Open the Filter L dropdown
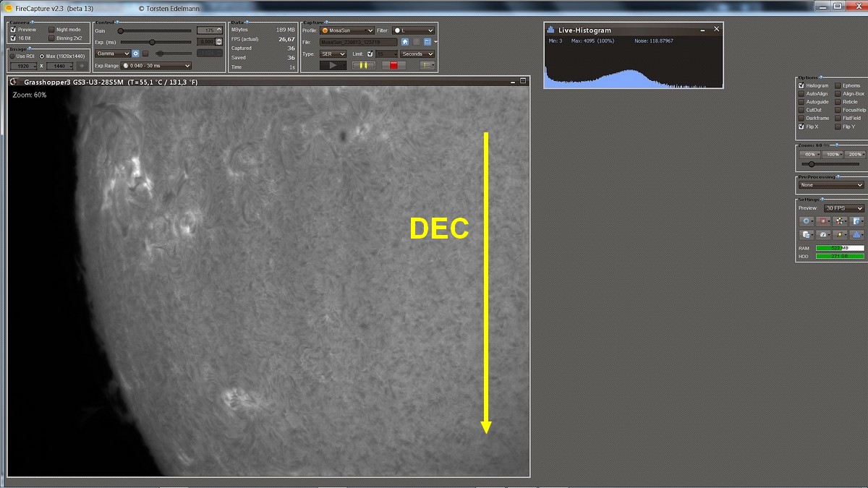 tap(413, 30)
